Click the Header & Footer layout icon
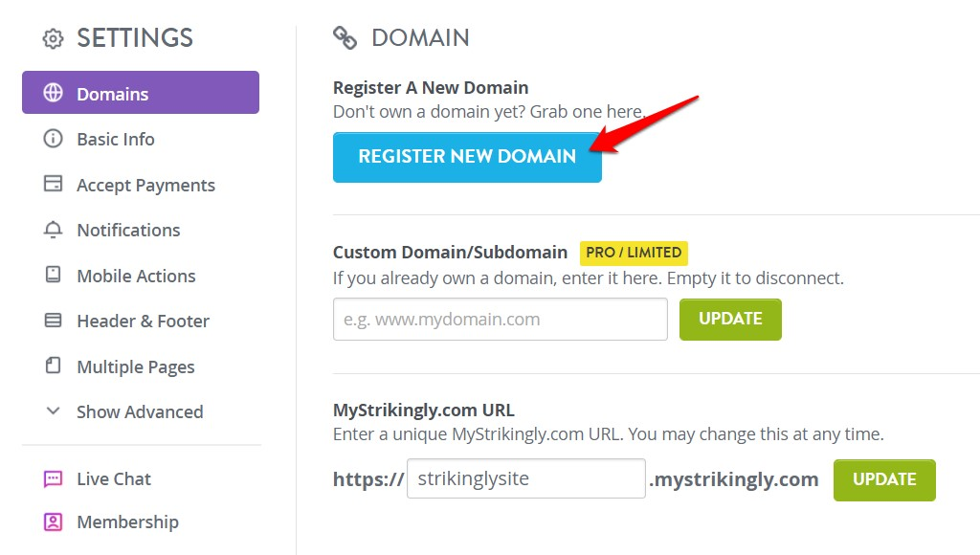Screen dimensions: 980x555 55,321
